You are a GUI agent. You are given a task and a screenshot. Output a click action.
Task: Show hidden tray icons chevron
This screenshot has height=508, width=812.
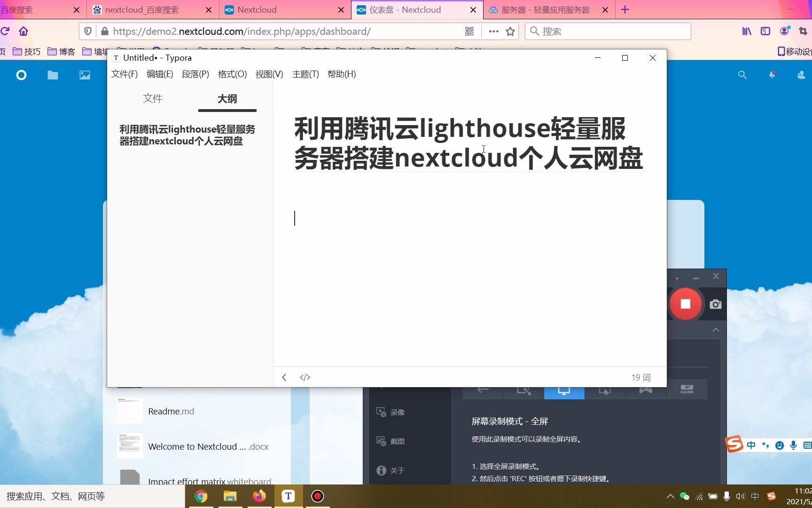click(x=671, y=496)
